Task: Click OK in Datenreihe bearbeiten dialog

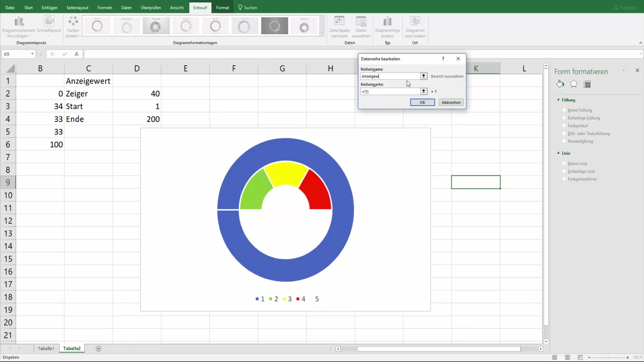Action: tap(422, 102)
